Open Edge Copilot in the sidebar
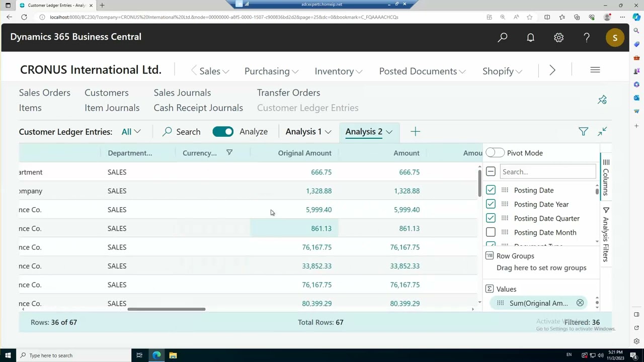The image size is (644, 362). [636, 17]
